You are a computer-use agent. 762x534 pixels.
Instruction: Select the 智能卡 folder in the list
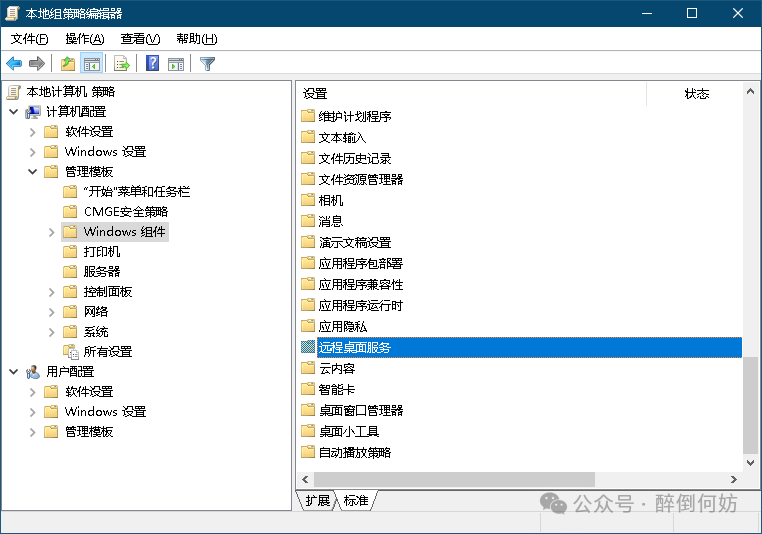(x=336, y=389)
